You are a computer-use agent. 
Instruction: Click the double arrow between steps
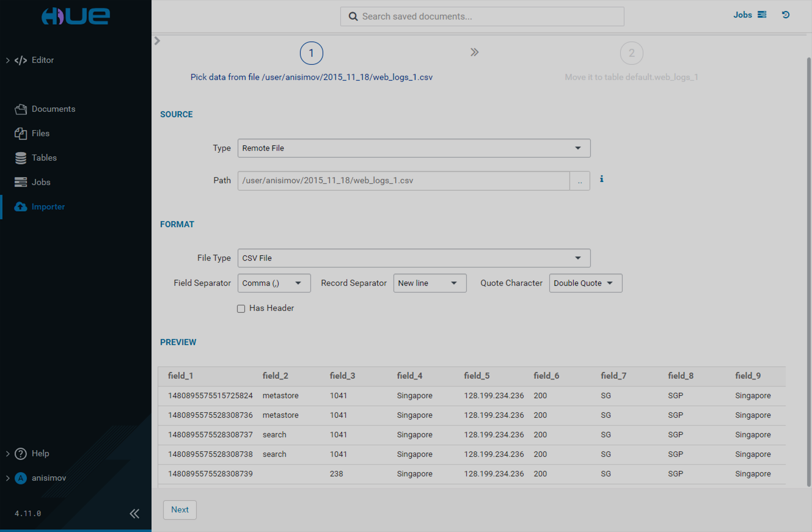[x=474, y=52]
